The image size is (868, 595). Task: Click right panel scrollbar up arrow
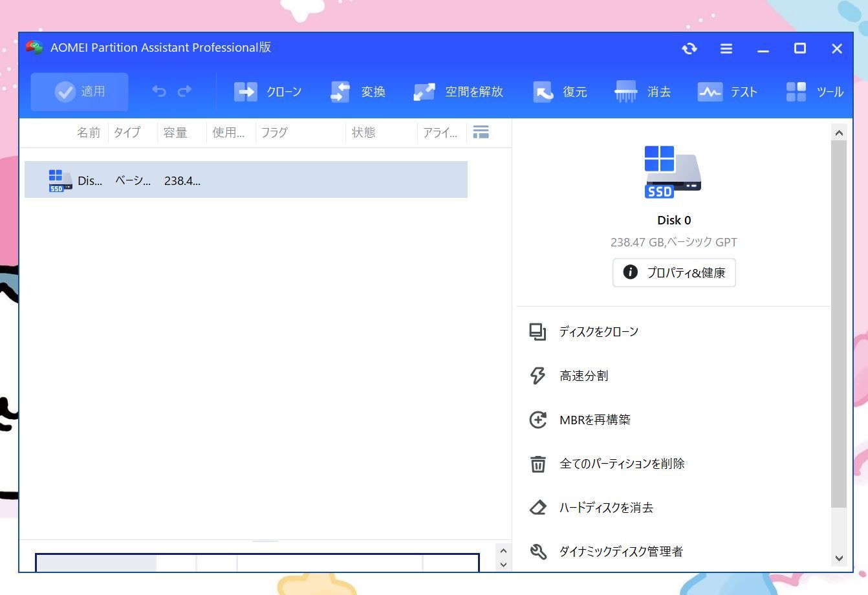point(839,133)
